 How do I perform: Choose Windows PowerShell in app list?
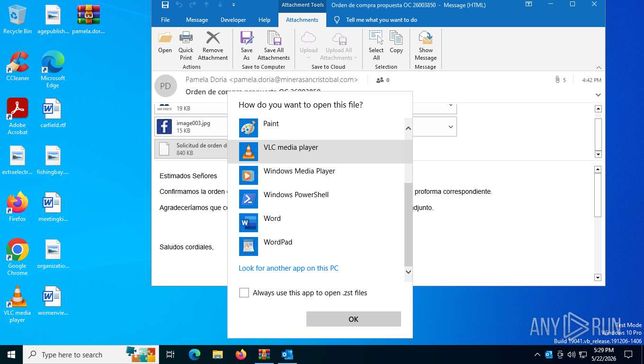coord(316,199)
